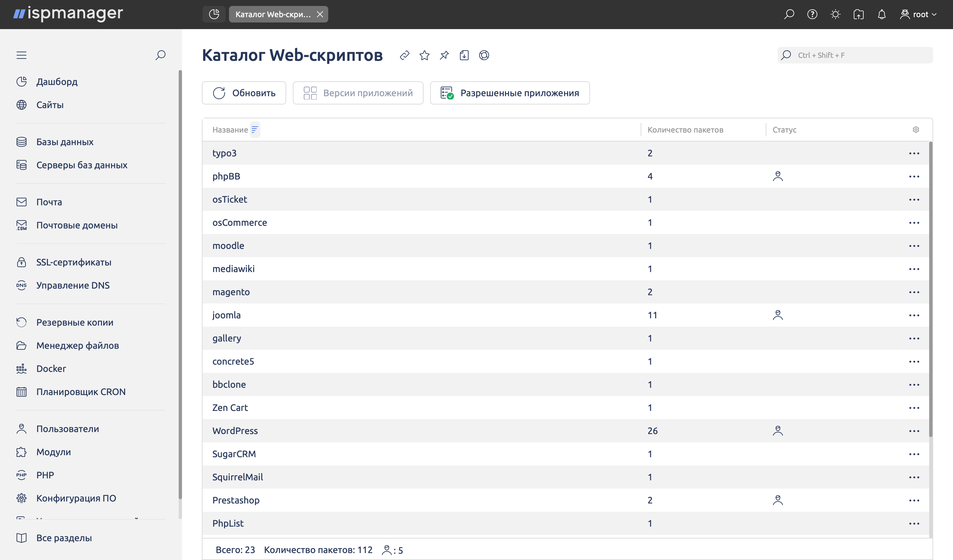Click the Обновить button
Viewport: 953px width, 560px height.
pyautogui.click(x=244, y=93)
